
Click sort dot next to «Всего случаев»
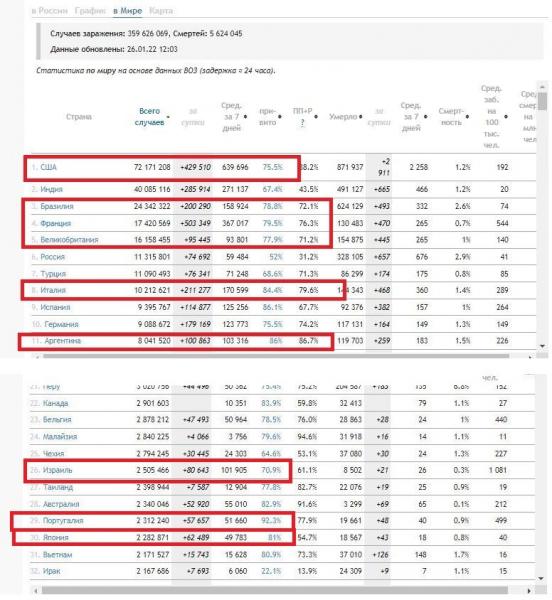168,117
